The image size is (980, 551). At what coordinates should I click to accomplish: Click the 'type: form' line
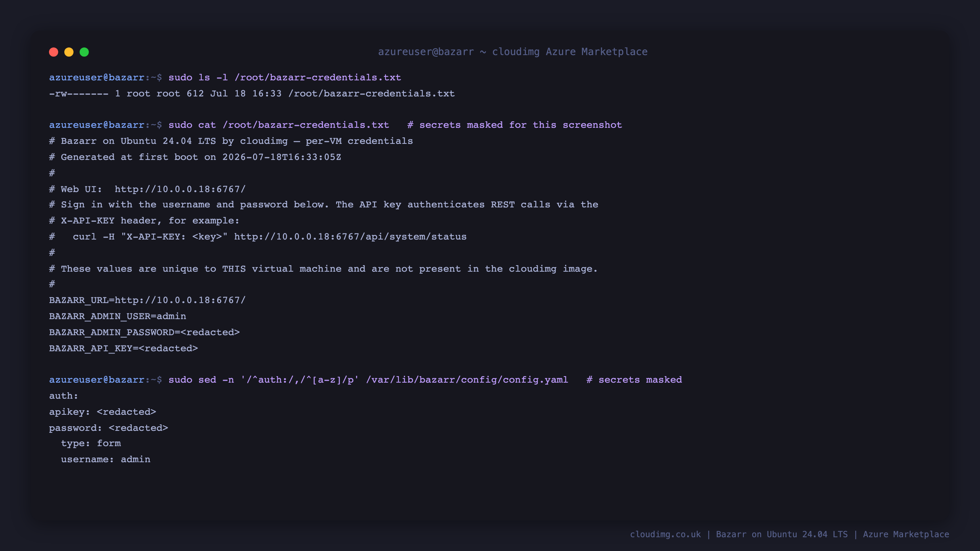click(x=91, y=443)
